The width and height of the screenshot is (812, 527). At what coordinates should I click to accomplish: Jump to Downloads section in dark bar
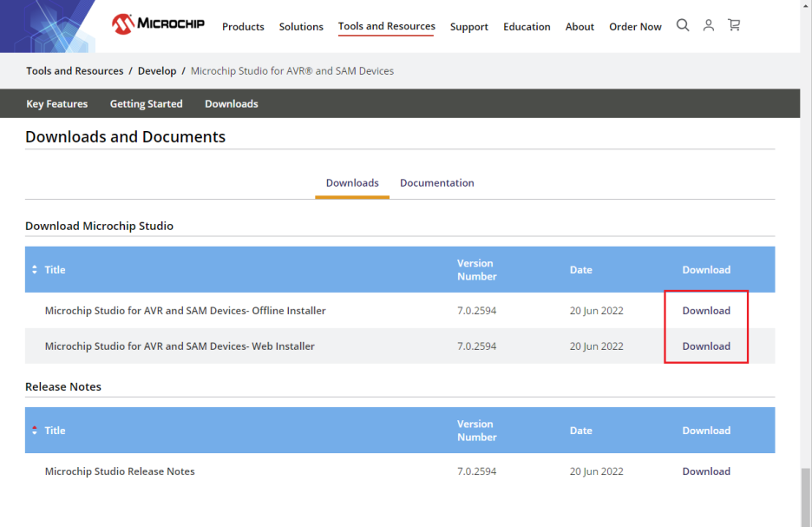(x=232, y=103)
